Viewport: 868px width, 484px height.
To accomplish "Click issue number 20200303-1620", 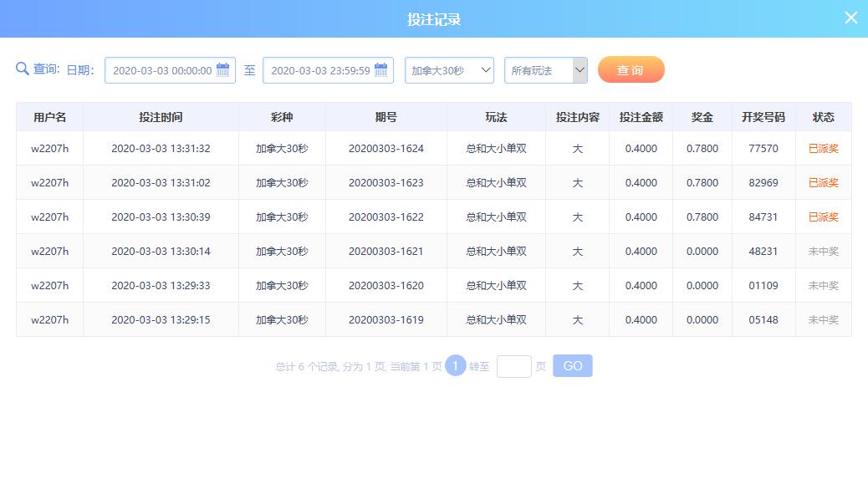I will [385, 285].
